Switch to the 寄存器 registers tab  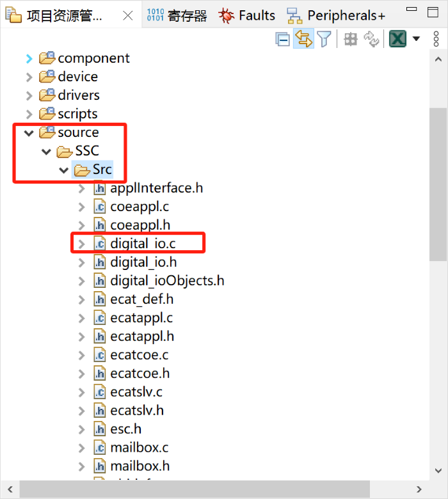click(177, 16)
